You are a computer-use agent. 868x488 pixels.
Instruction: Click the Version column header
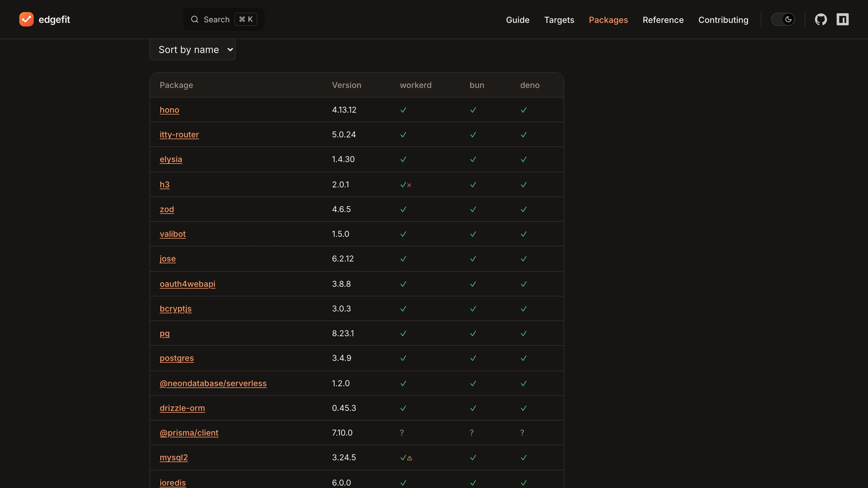coord(346,85)
